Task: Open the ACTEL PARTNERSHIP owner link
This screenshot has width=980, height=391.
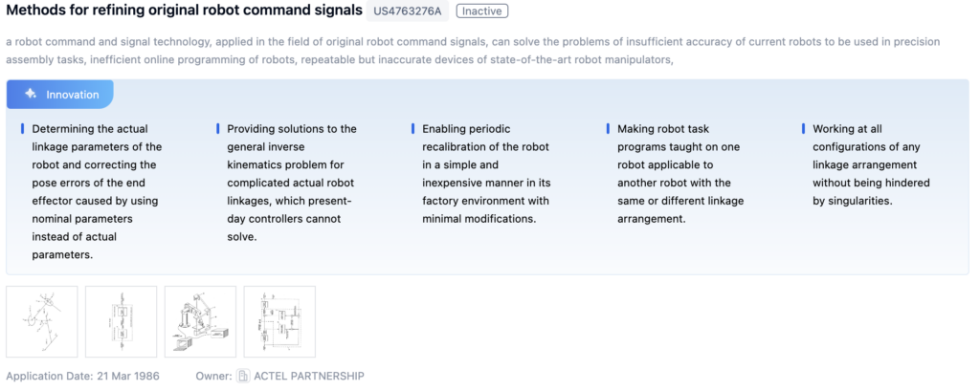Action: coord(308,377)
